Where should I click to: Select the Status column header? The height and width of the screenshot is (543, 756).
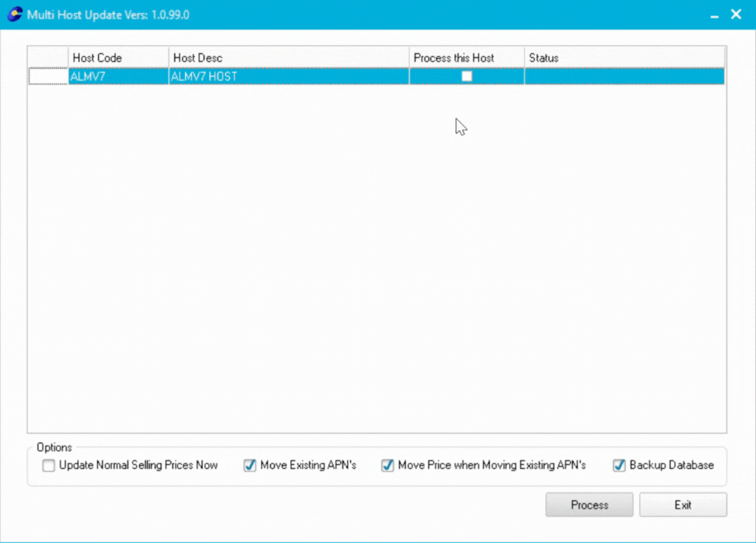pyautogui.click(x=623, y=58)
